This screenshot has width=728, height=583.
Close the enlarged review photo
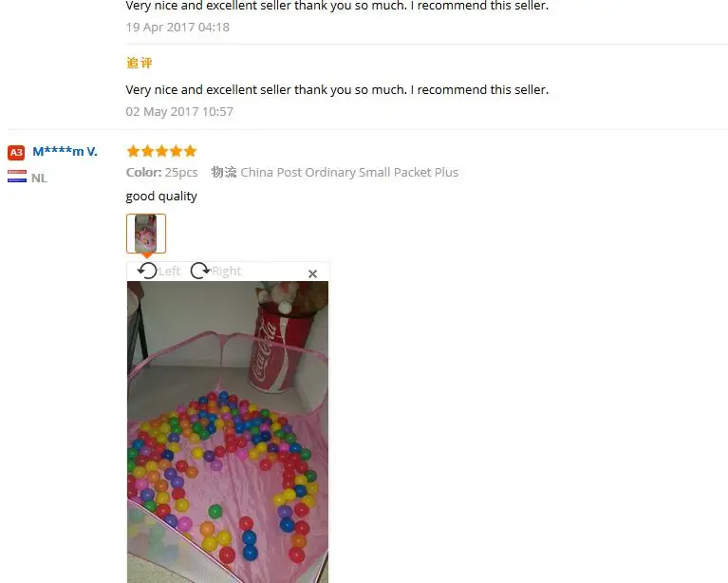[312, 274]
